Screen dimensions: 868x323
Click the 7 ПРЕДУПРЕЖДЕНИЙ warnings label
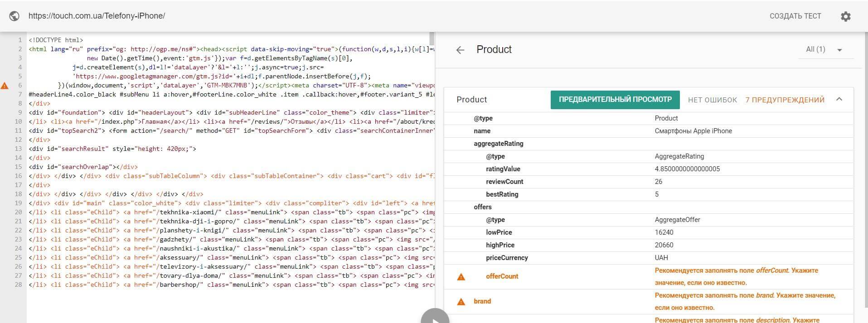tap(785, 100)
